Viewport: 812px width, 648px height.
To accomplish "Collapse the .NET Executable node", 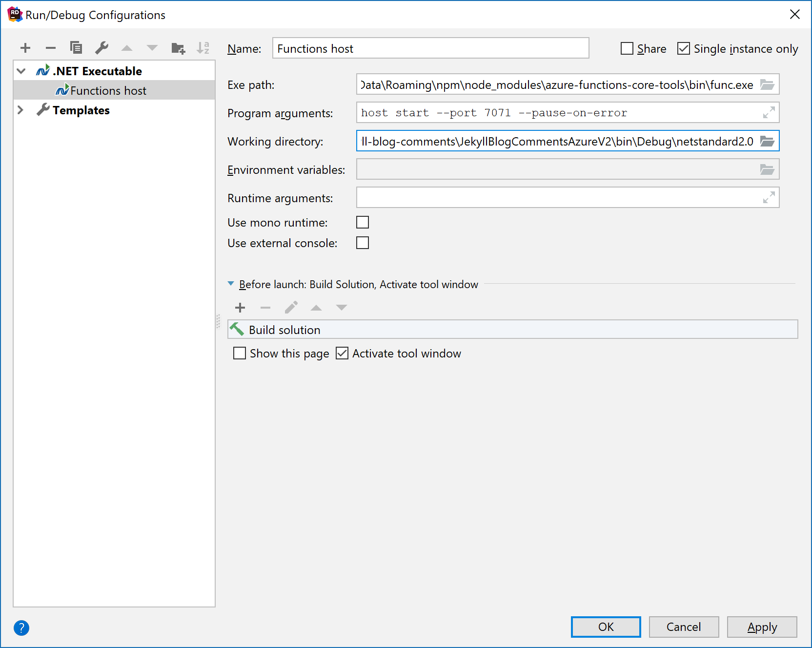I will tap(20, 70).
